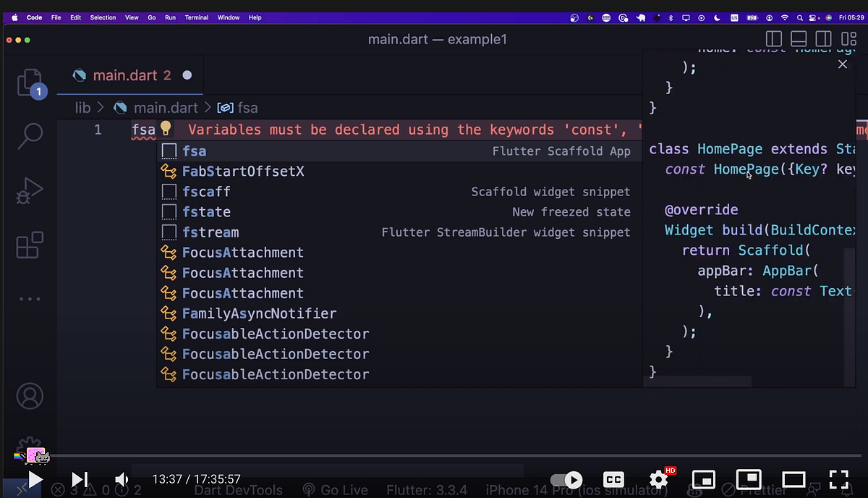Click the quick fix lightbulb next to fsa
Viewport: 868px width, 498px height.
pos(166,129)
